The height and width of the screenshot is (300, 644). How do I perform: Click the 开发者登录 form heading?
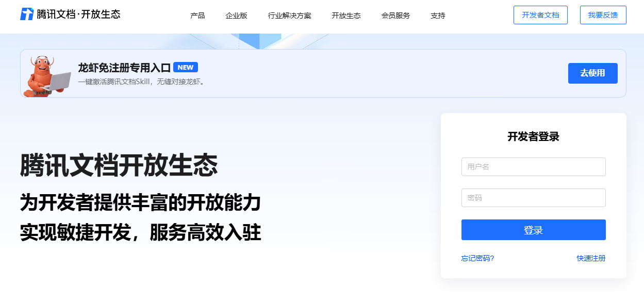(x=533, y=137)
